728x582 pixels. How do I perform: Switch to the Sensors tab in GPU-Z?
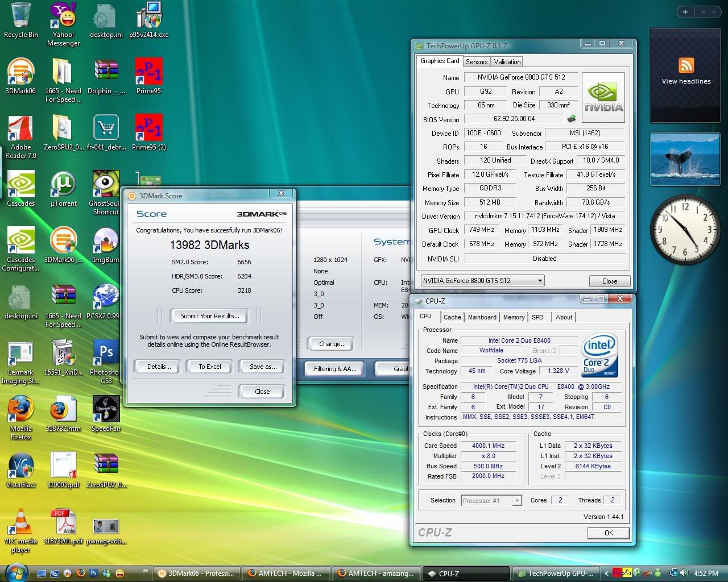tap(477, 61)
